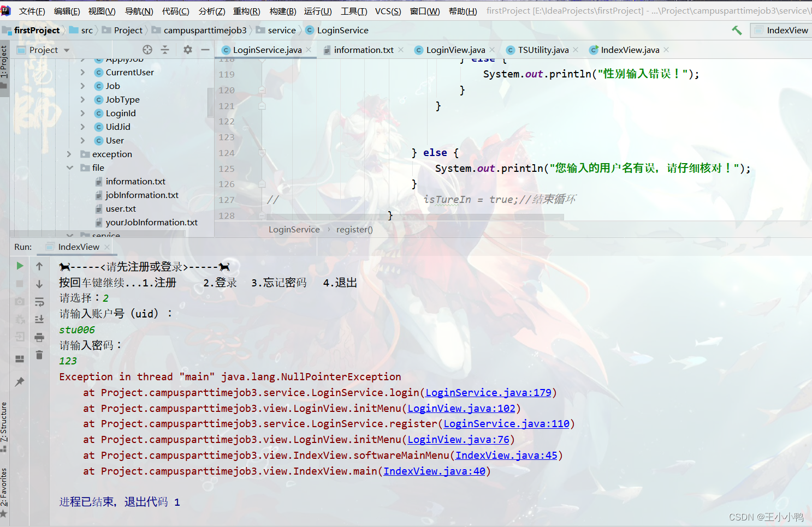
Task: Follow link IndexView.java:45
Action: point(506,456)
